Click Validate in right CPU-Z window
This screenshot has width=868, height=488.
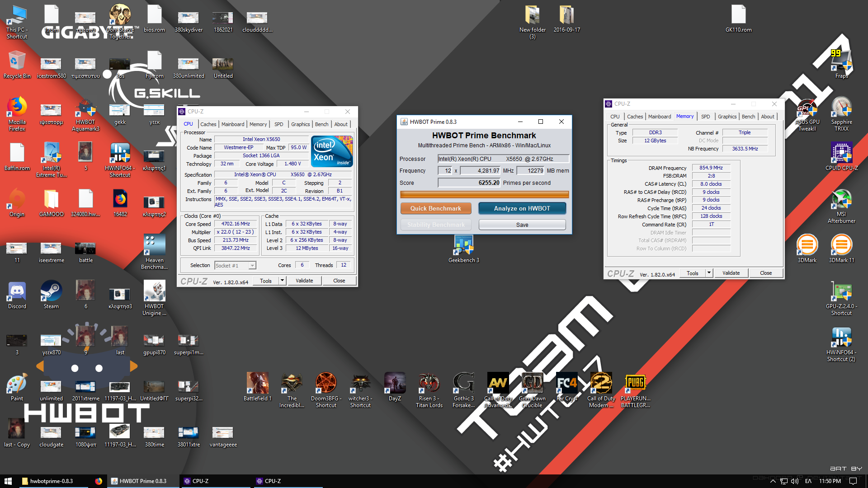(x=731, y=273)
